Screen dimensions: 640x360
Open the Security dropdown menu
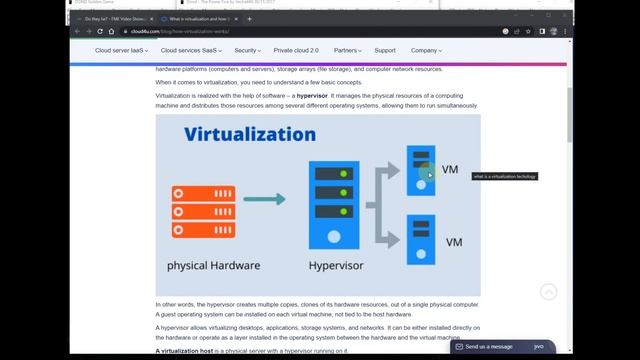point(247,51)
